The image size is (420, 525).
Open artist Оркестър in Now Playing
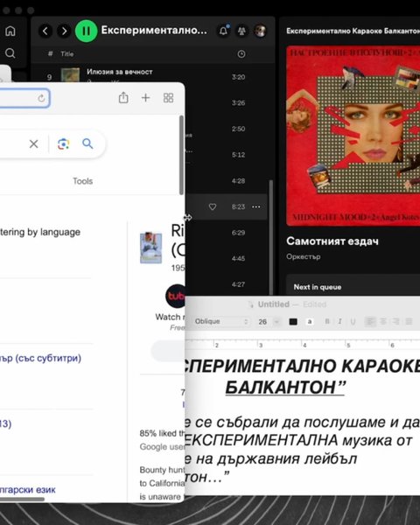click(x=303, y=256)
